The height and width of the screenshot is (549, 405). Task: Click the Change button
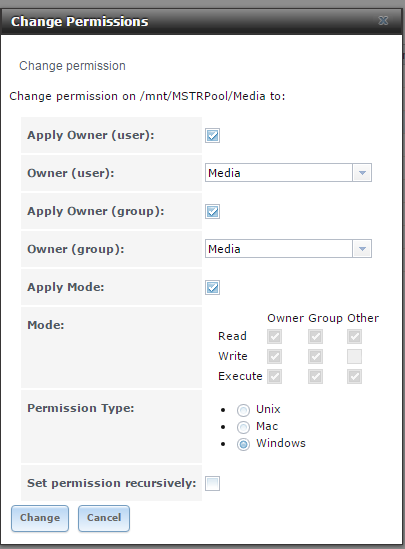coord(40,518)
